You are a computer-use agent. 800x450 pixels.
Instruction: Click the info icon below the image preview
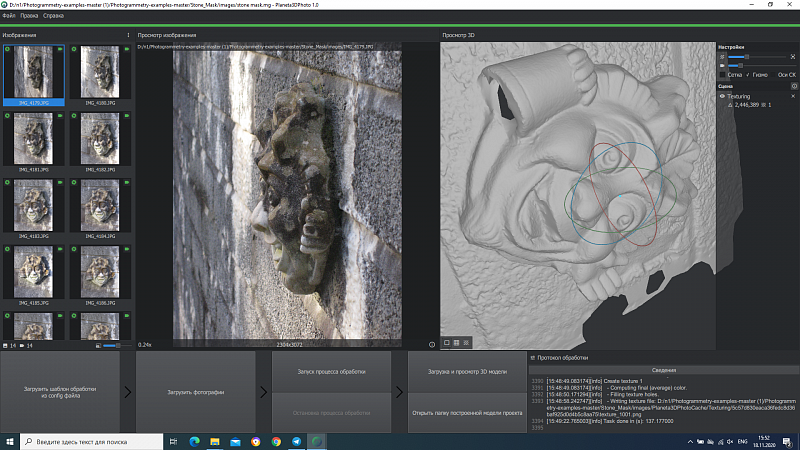tap(432, 344)
